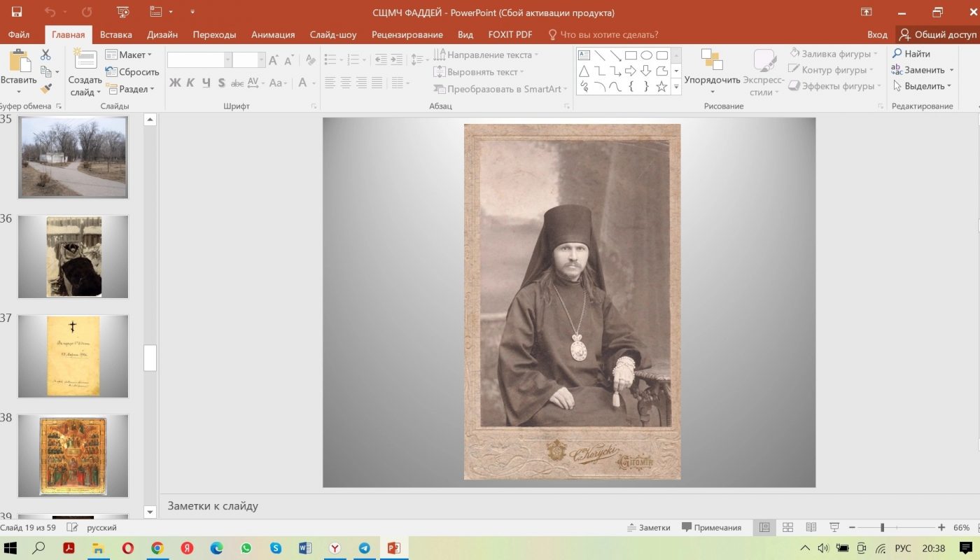Expand the shapes gallery More arrow
This screenshot has width=980, height=560.
[x=676, y=87]
